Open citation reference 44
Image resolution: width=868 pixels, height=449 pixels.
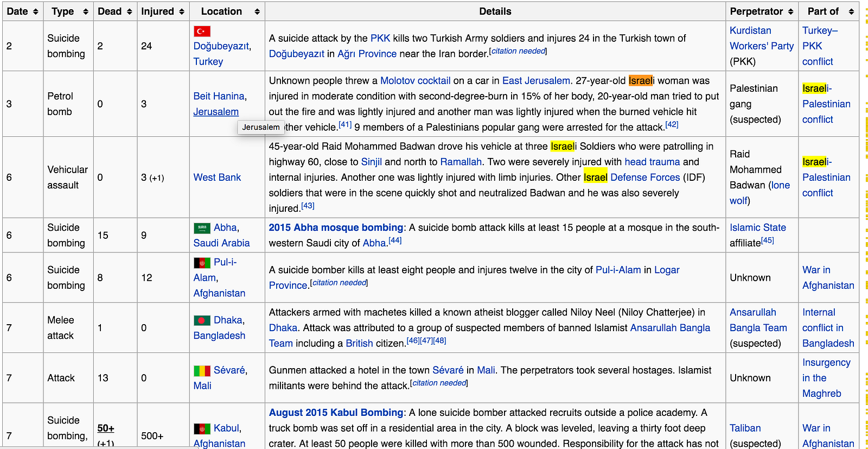pos(395,240)
